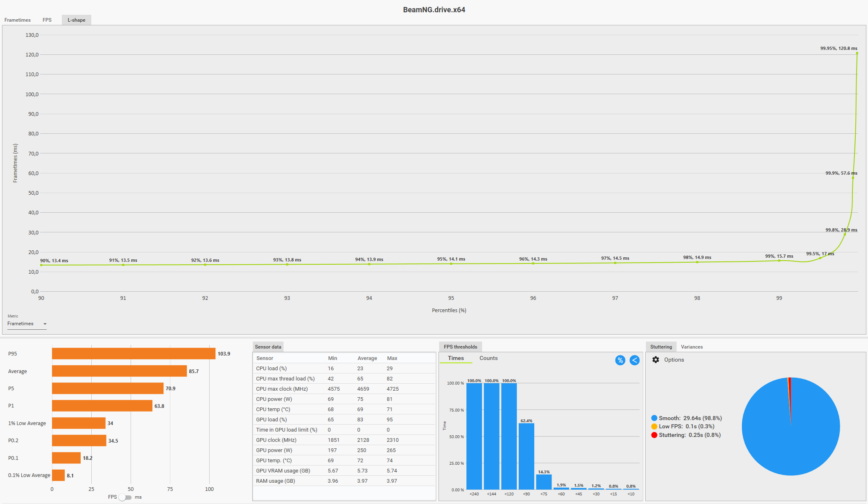Switch to the Frametimes tab
868x504 pixels.
point(18,20)
